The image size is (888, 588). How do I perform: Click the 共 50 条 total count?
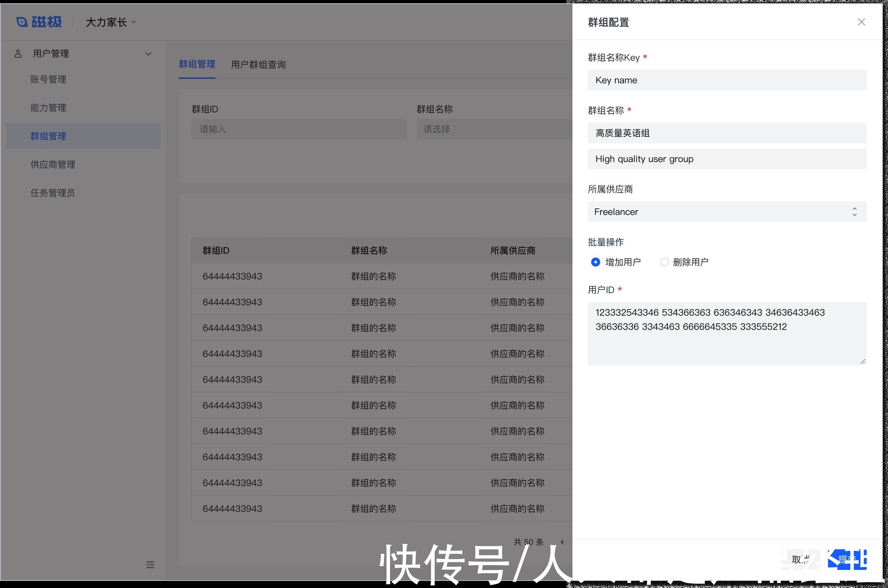pos(529,542)
